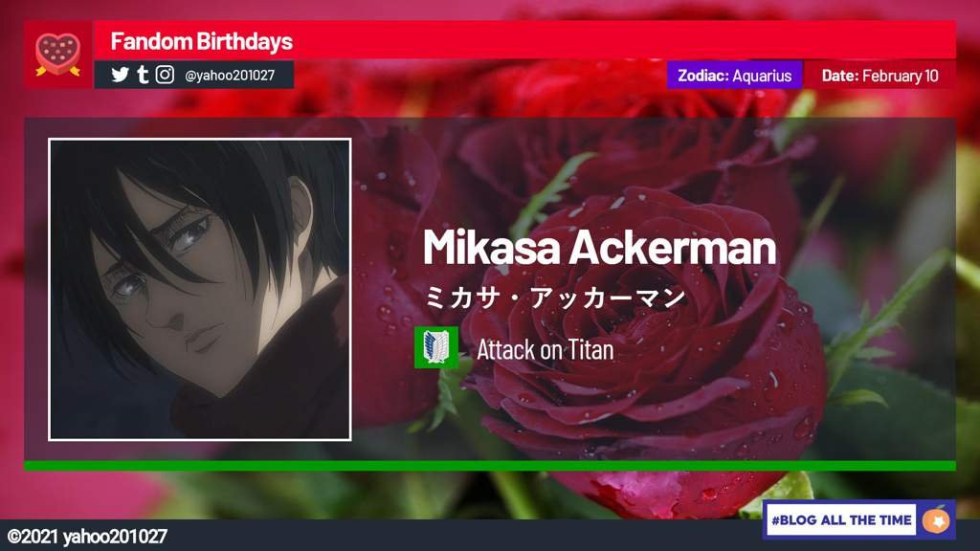Viewport: 980px width, 551px height.
Task: Select the @yahoo201027 handle text
Action: 230,76
